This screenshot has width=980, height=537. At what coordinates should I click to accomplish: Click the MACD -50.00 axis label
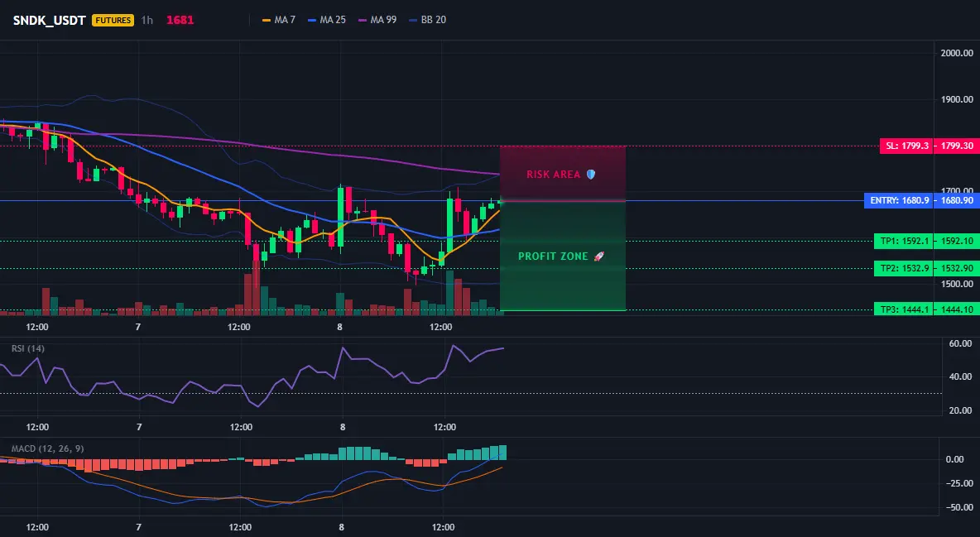pos(959,507)
